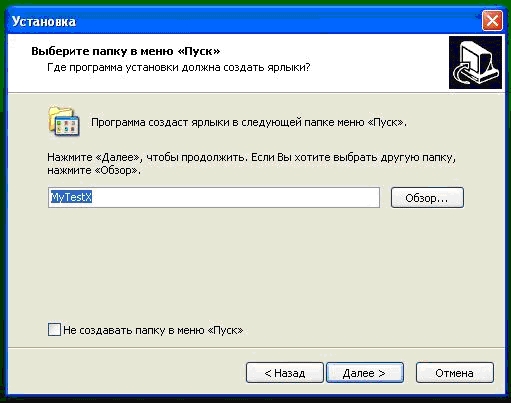Go back with the '< Назад' button
The image size is (511, 403).
point(285,373)
